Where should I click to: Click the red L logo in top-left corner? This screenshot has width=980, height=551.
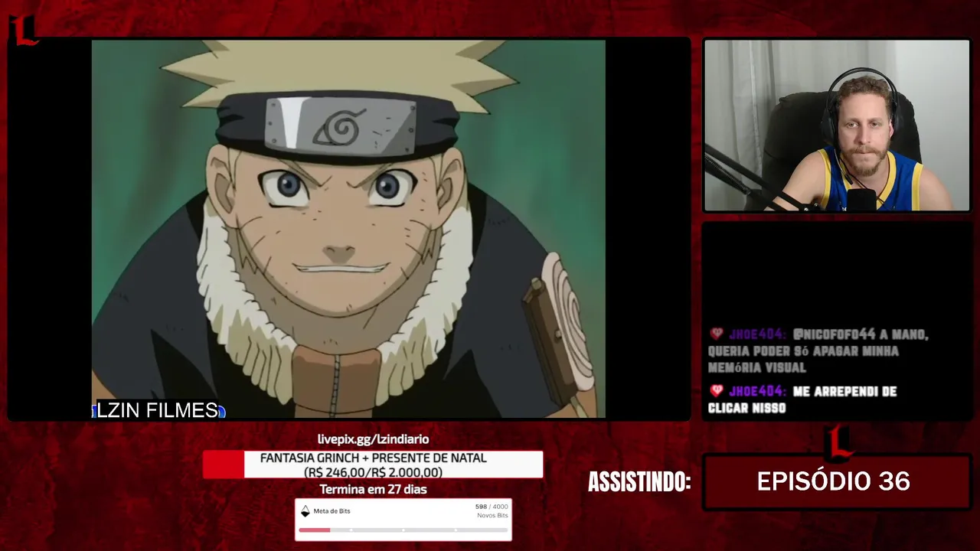(23, 30)
